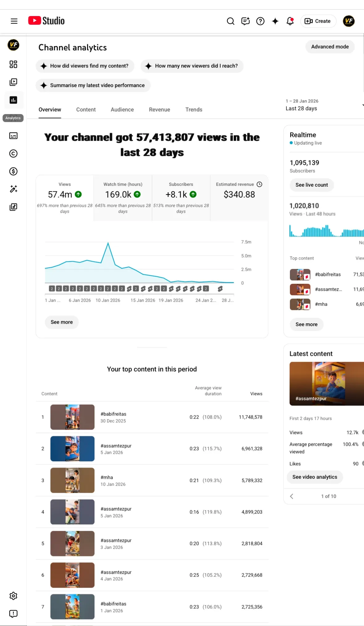364x626 pixels.
Task: Click the last Shorts marker under the chart
Action: [x=220, y=289]
